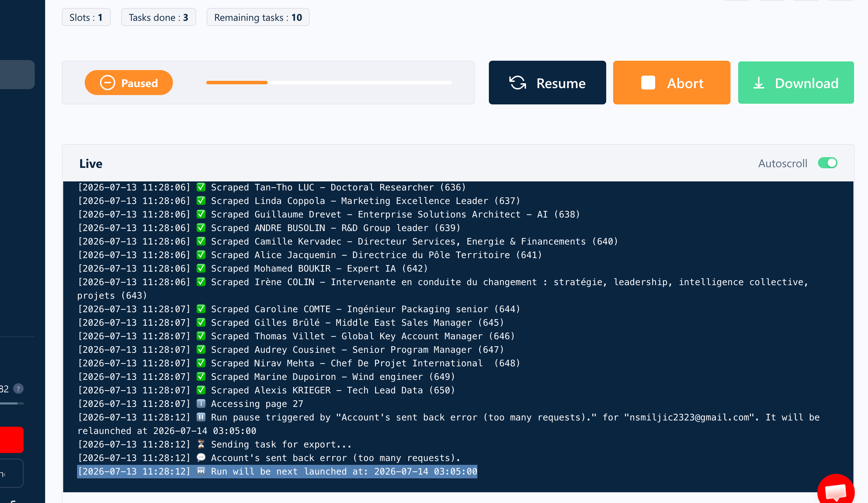Click the 'Scraped Caroline COMTE' log line

coord(299,309)
